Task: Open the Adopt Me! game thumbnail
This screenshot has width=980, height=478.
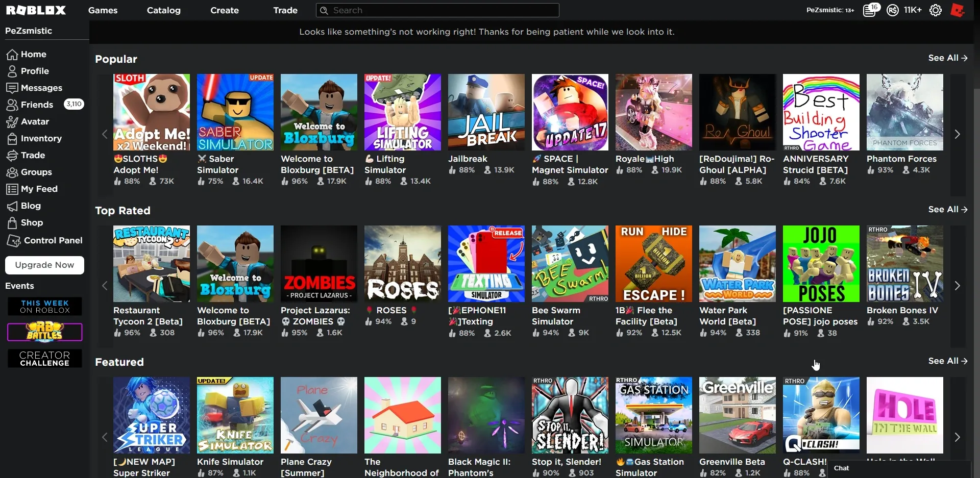Action: click(152, 112)
